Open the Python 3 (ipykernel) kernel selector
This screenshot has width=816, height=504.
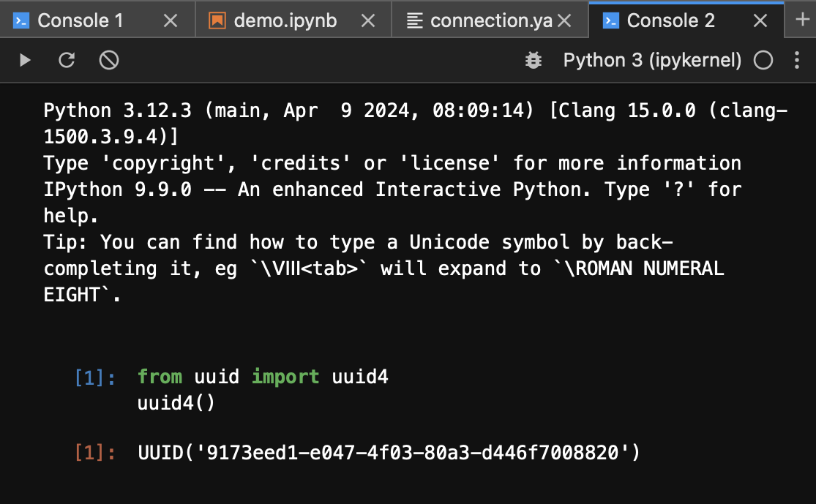tap(652, 60)
